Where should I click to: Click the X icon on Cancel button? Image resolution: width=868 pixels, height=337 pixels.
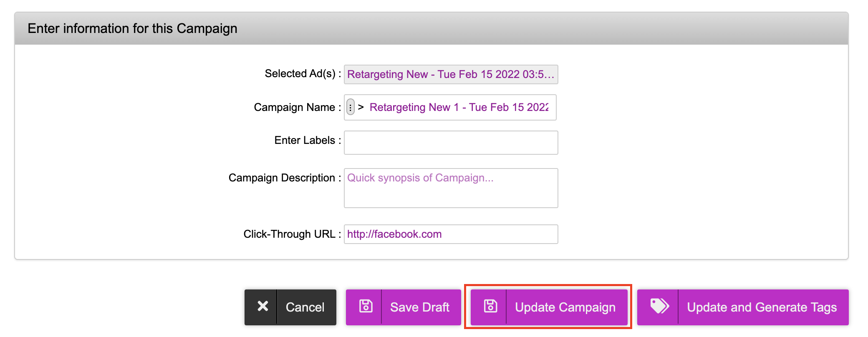262,307
